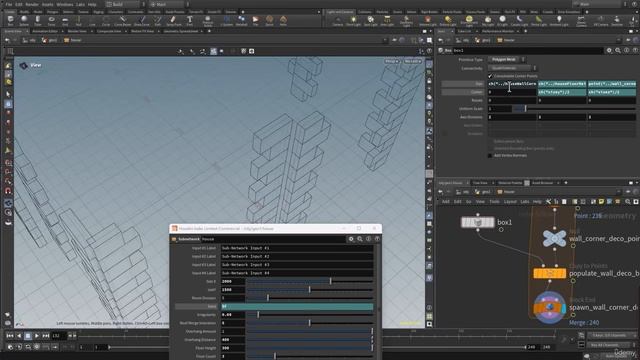
Task: Open the Windows menu
Action: pyautogui.click(x=64, y=4)
